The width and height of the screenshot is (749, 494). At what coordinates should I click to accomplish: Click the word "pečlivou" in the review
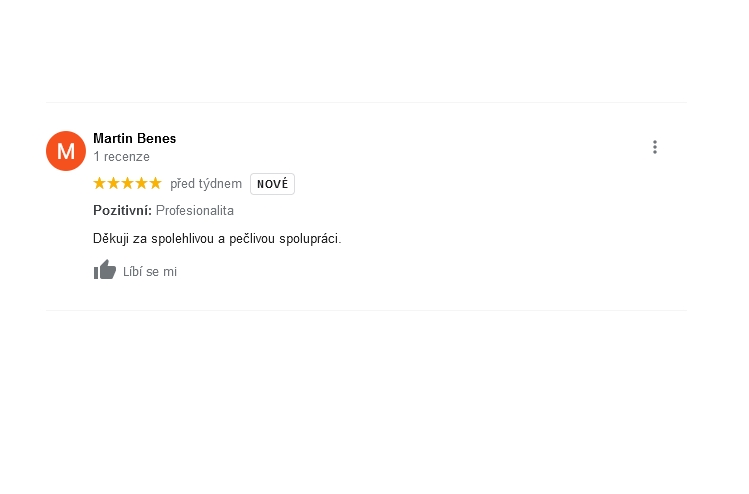(x=252, y=239)
